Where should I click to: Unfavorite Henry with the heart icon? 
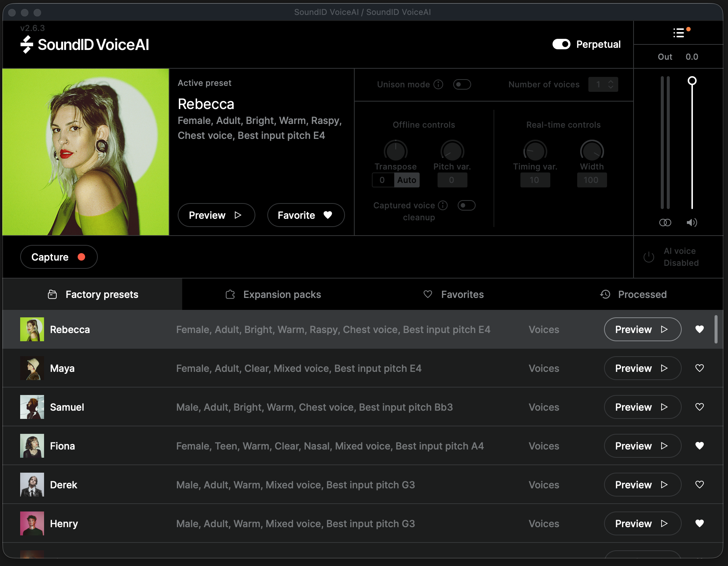[x=700, y=523]
